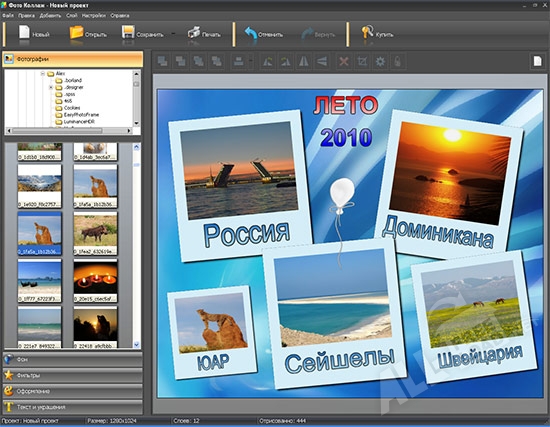Click the star icon of Фильтры panel
Viewport: 550px width, 427px height.
point(9,375)
